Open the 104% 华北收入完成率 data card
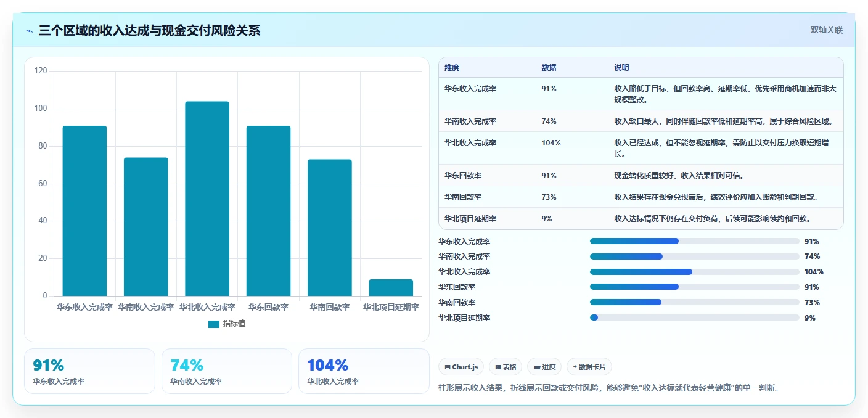This screenshot has height=418, width=868. coord(364,371)
